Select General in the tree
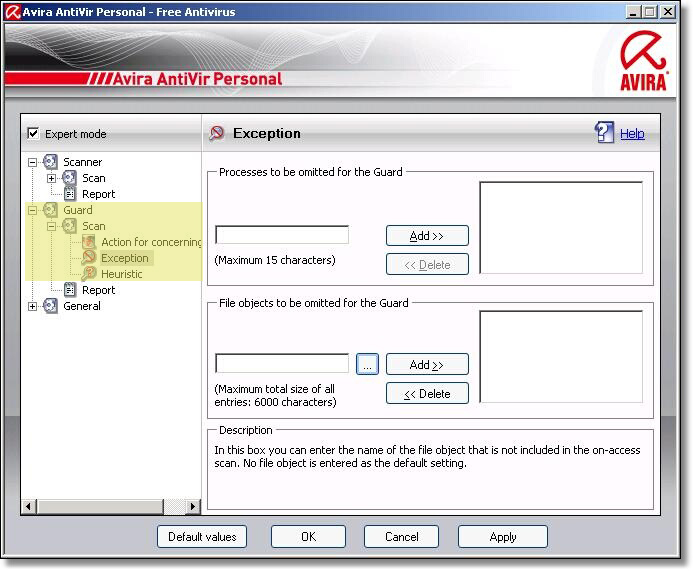693x571 pixels. [82, 306]
